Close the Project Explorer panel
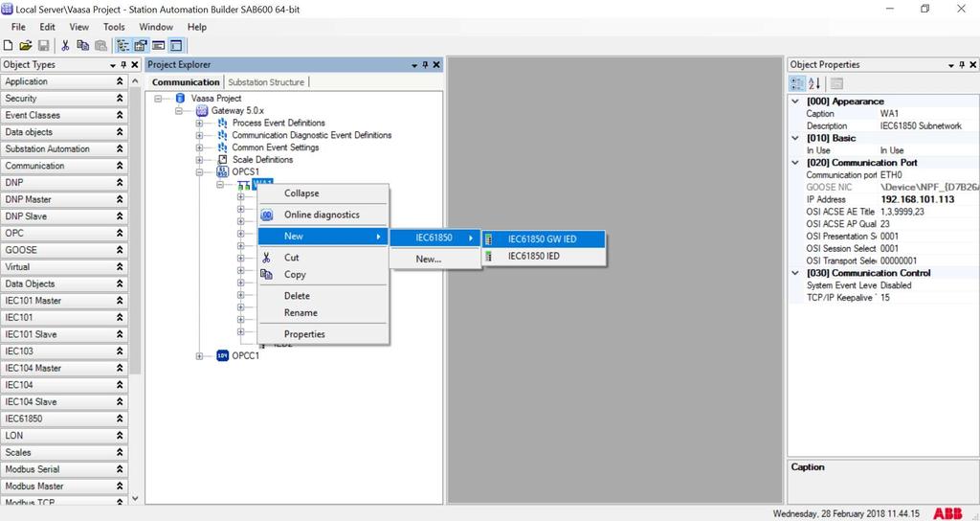The width and height of the screenshot is (980, 521). pyautogui.click(x=436, y=64)
